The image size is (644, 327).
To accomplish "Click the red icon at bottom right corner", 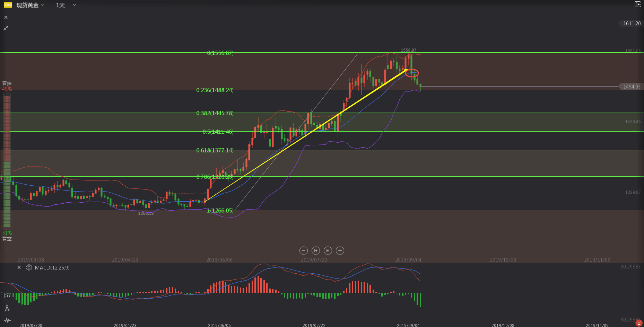I will click(x=639, y=323).
